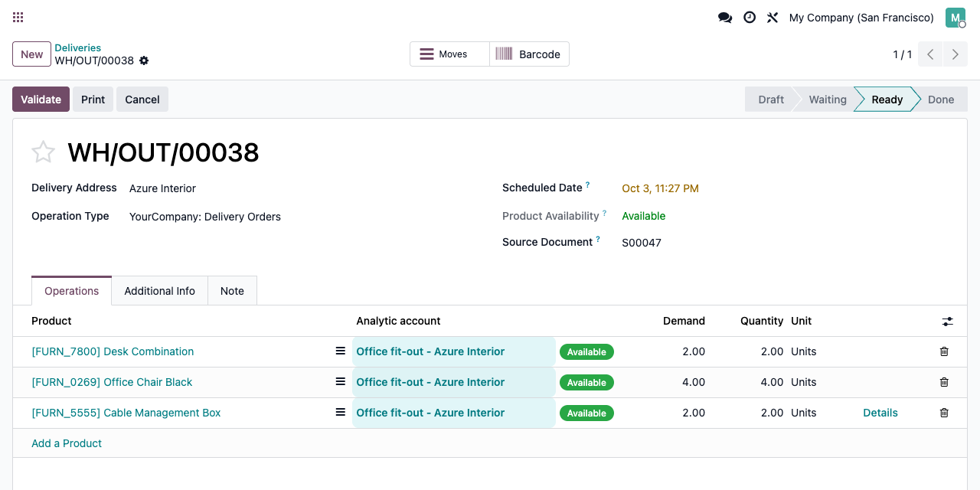Open stock details icon for Office Chair Black
This screenshot has height=490, width=980.
click(341, 382)
